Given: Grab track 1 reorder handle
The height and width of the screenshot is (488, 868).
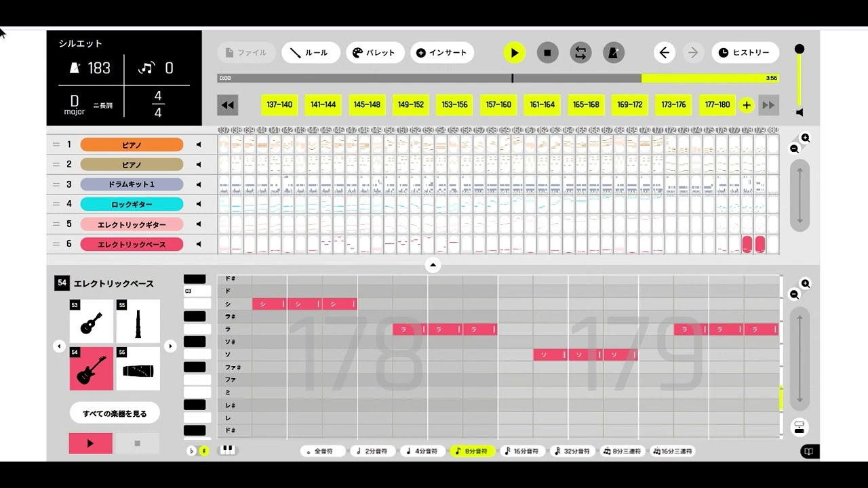Looking at the screenshot, I should [x=56, y=144].
